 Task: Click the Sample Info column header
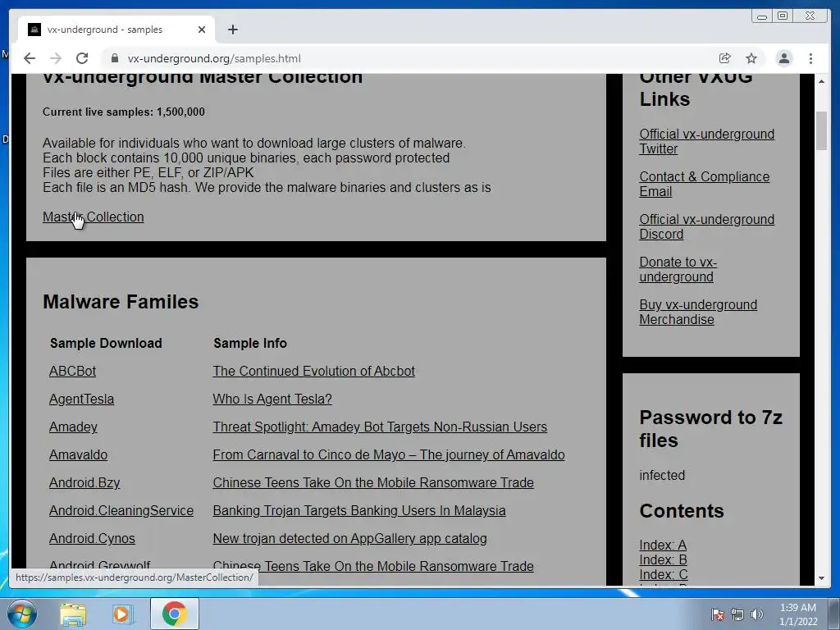click(250, 344)
